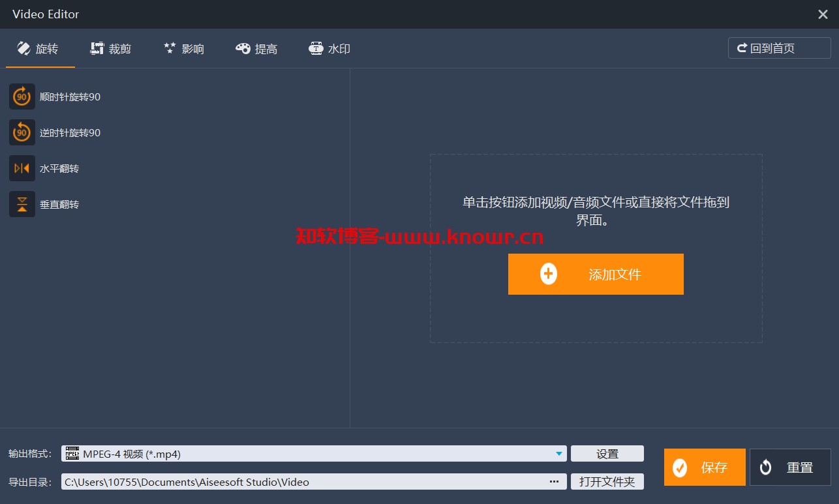Image resolution: width=839 pixels, height=504 pixels.
Task: Click the rotate clockwise 90 icon
Action: pyautogui.click(x=22, y=96)
